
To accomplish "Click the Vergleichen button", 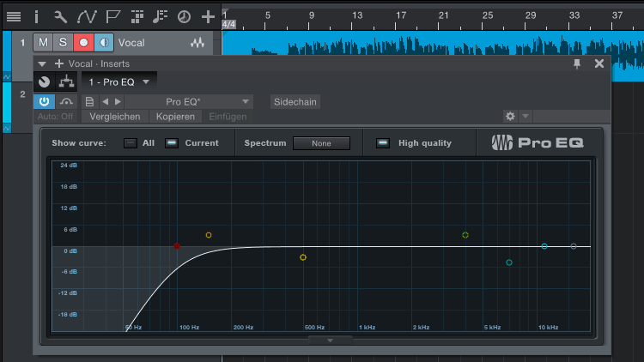I will (115, 117).
